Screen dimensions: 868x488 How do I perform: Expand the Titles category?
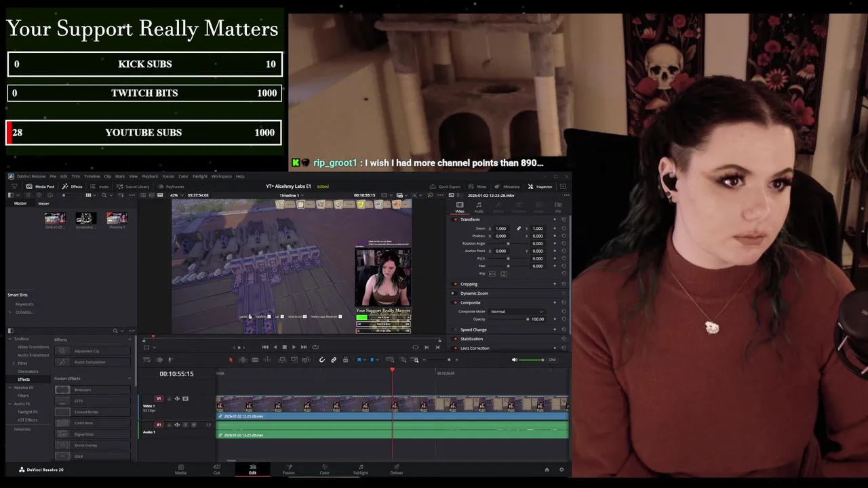14,363
